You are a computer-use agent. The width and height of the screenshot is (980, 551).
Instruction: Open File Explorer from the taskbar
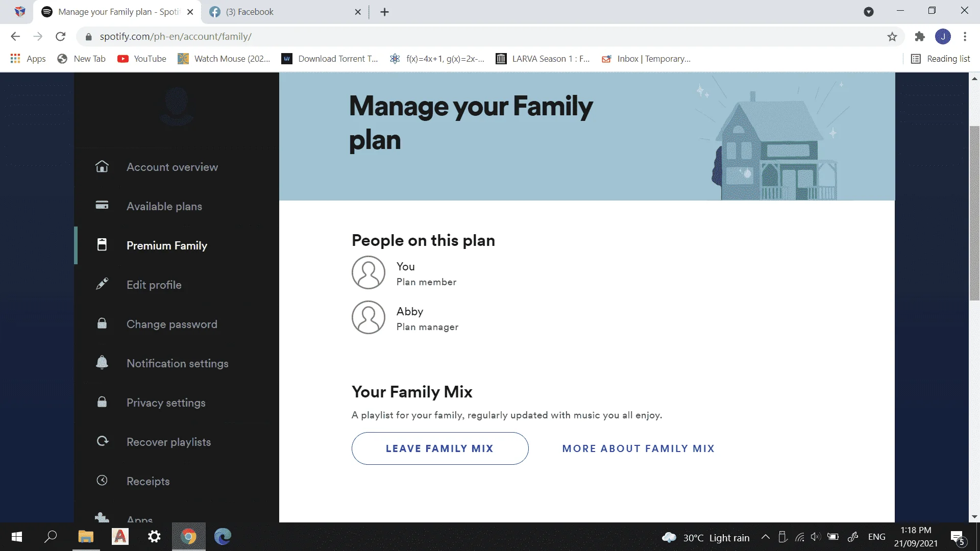pos(86,537)
